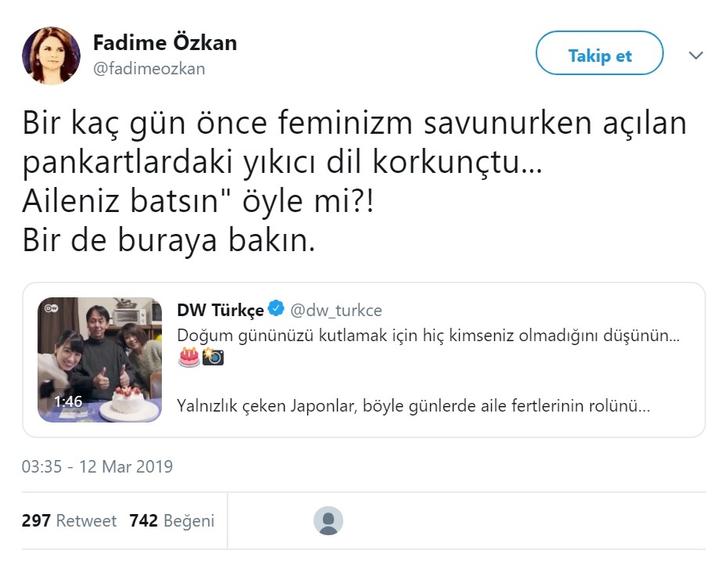The width and height of the screenshot is (728, 561).
Task: Click the blue verified badge
Action: click(x=276, y=309)
